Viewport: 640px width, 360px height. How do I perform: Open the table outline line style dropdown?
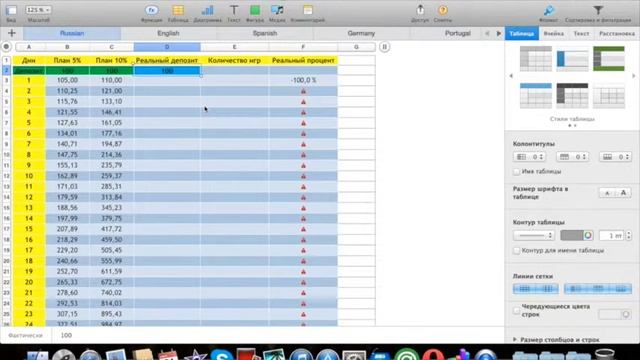pyautogui.click(x=533, y=236)
